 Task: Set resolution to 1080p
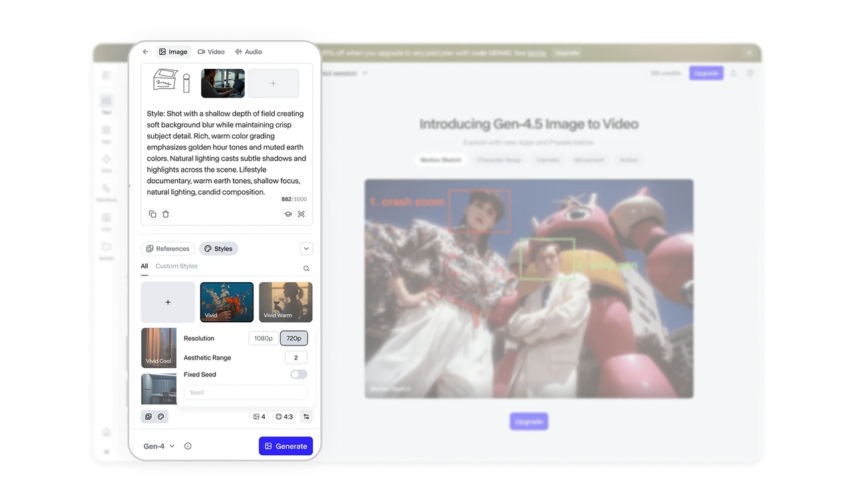coord(263,338)
